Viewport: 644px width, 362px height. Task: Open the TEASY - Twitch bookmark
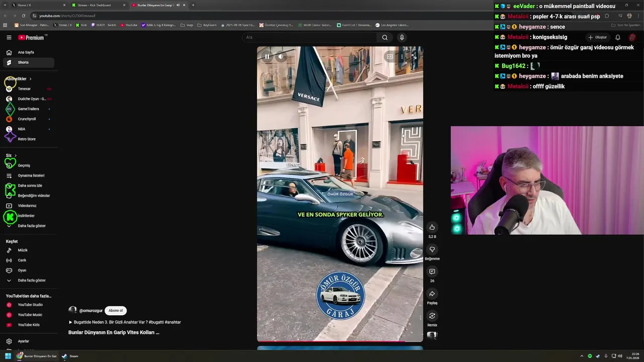click(104, 25)
